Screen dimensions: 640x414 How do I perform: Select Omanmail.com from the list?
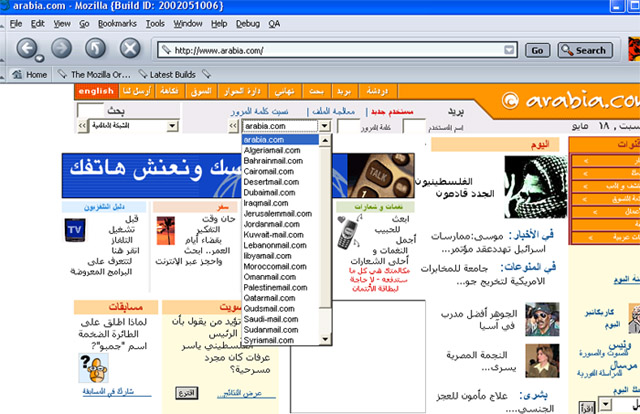[x=280, y=277]
